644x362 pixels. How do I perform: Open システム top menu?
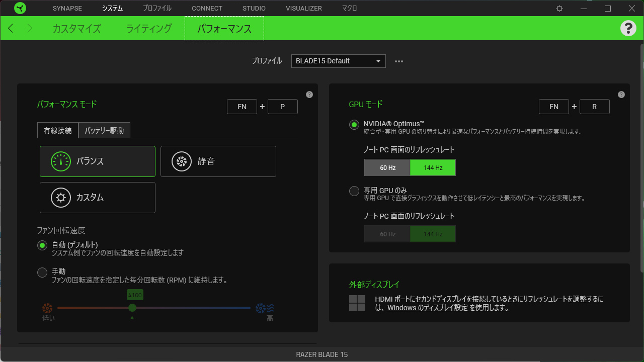click(x=112, y=9)
